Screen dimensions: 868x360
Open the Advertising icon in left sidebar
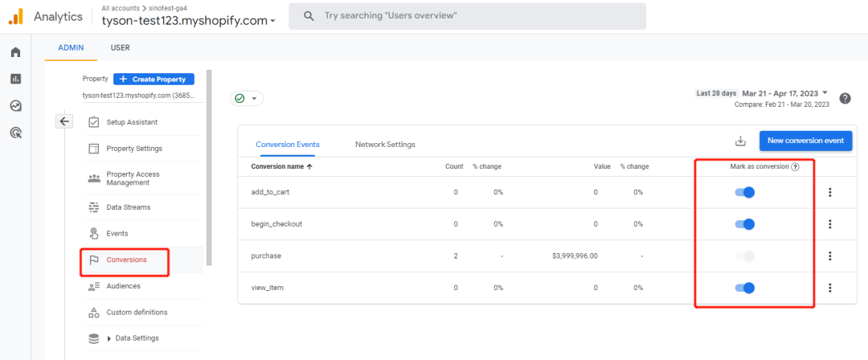coord(15,133)
